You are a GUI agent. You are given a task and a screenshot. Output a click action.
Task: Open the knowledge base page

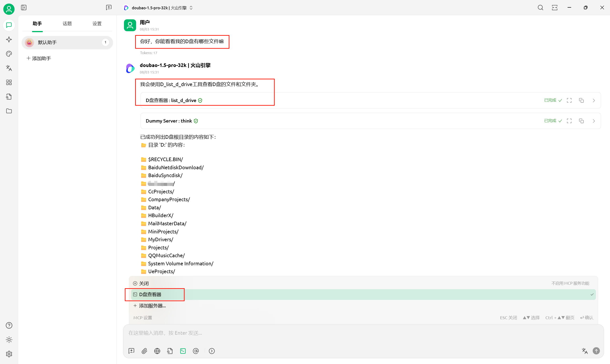(x=9, y=97)
